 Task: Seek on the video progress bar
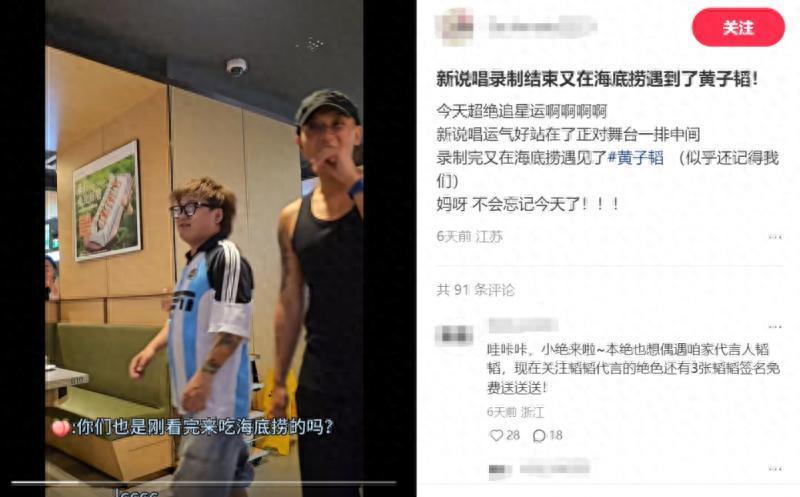204,482
